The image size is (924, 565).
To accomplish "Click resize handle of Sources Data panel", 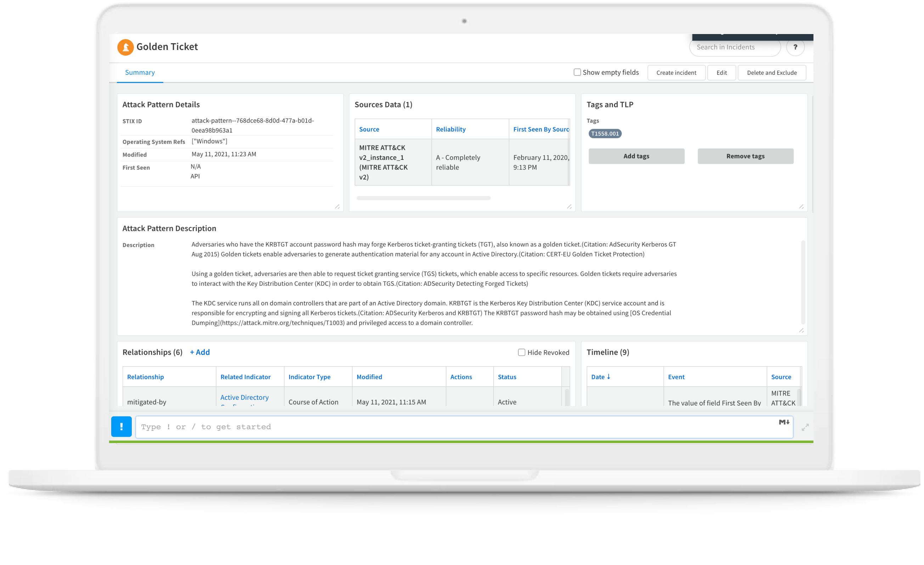I will point(569,207).
